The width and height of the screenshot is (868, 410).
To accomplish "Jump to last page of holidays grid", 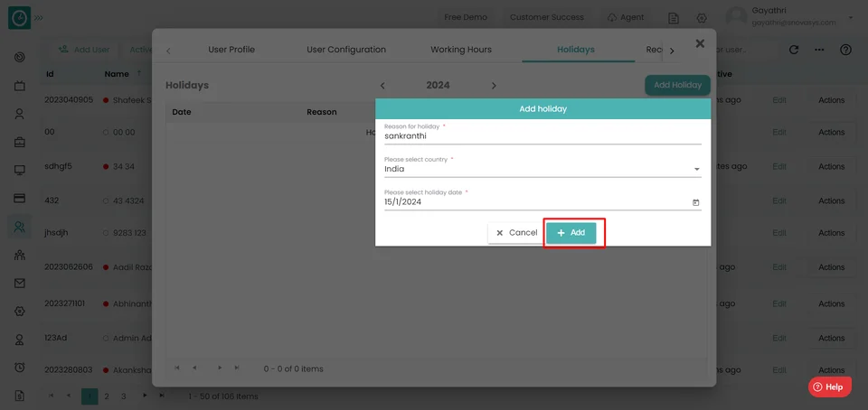I will (x=237, y=368).
